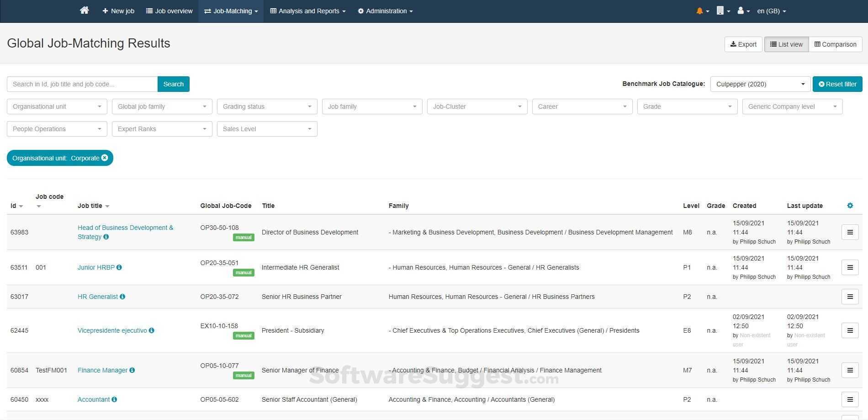Click the Export button
Image resolution: width=868 pixels, height=420 pixels.
point(743,44)
